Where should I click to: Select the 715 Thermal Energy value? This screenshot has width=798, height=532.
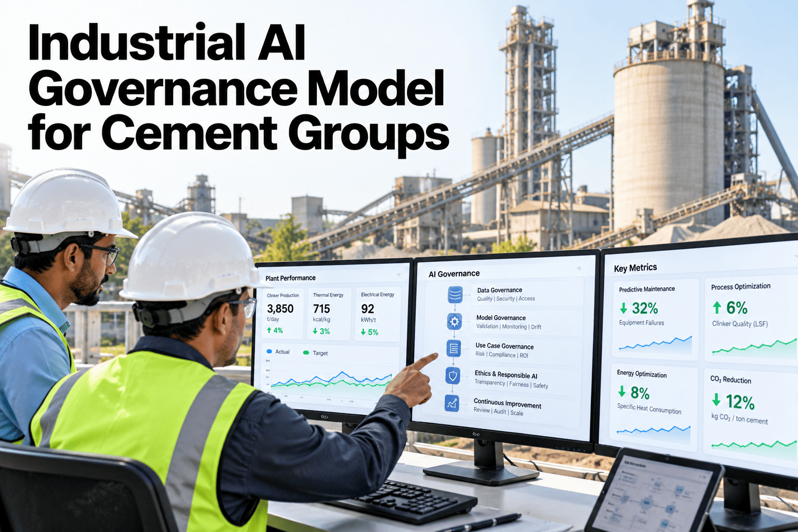322,309
